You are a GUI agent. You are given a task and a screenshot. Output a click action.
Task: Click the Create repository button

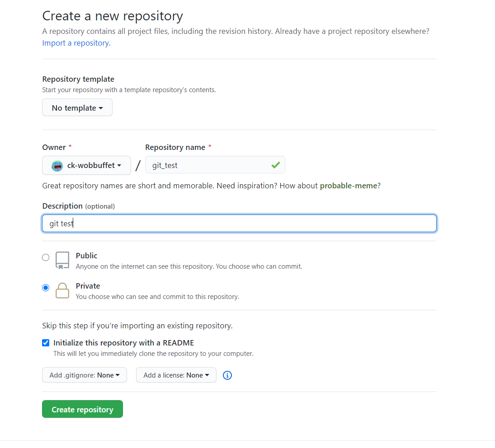[x=82, y=409]
